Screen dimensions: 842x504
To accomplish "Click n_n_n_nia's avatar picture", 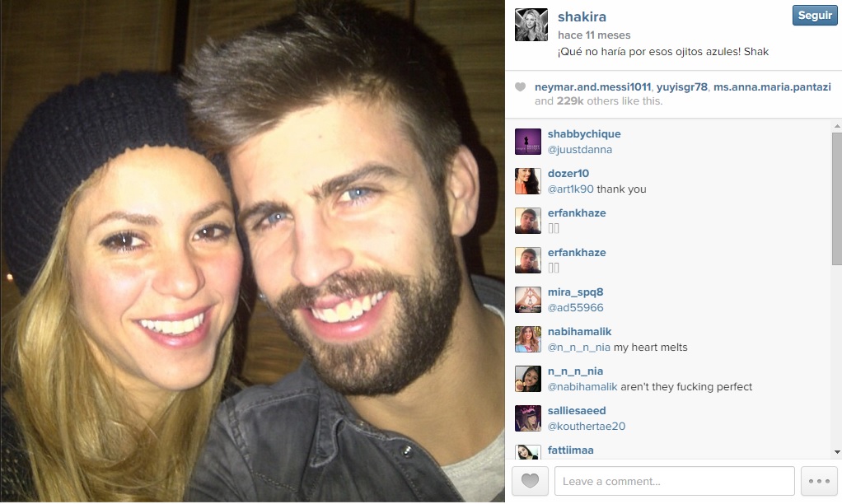I will pos(528,379).
